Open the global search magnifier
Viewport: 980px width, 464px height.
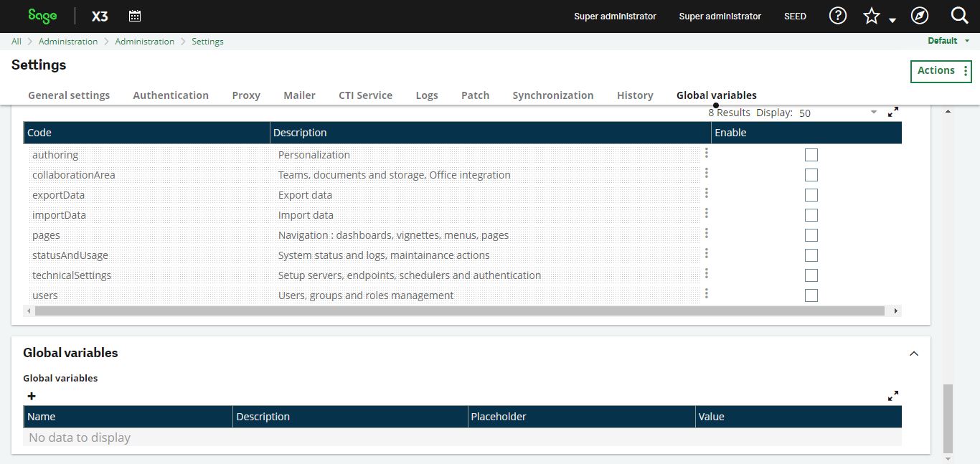coord(959,15)
